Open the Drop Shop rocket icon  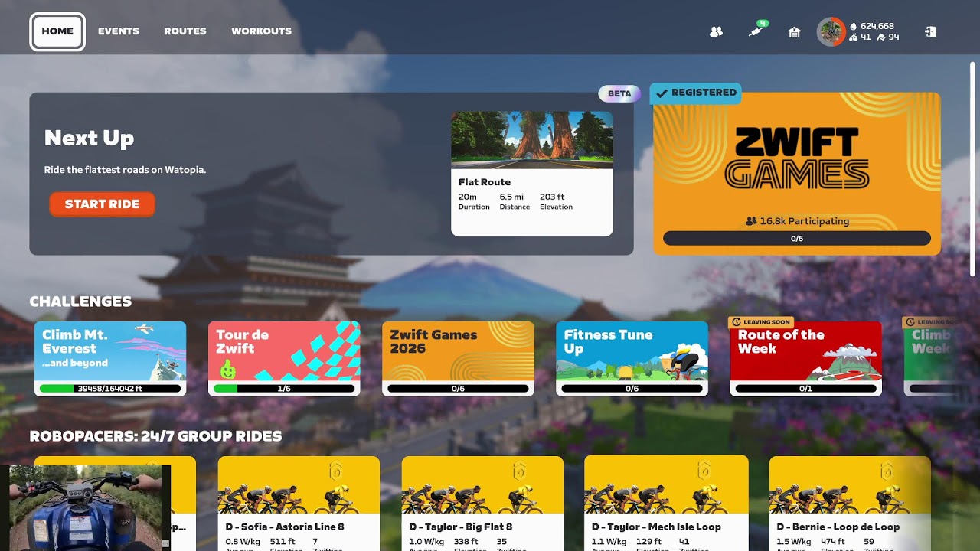[756, 32]
